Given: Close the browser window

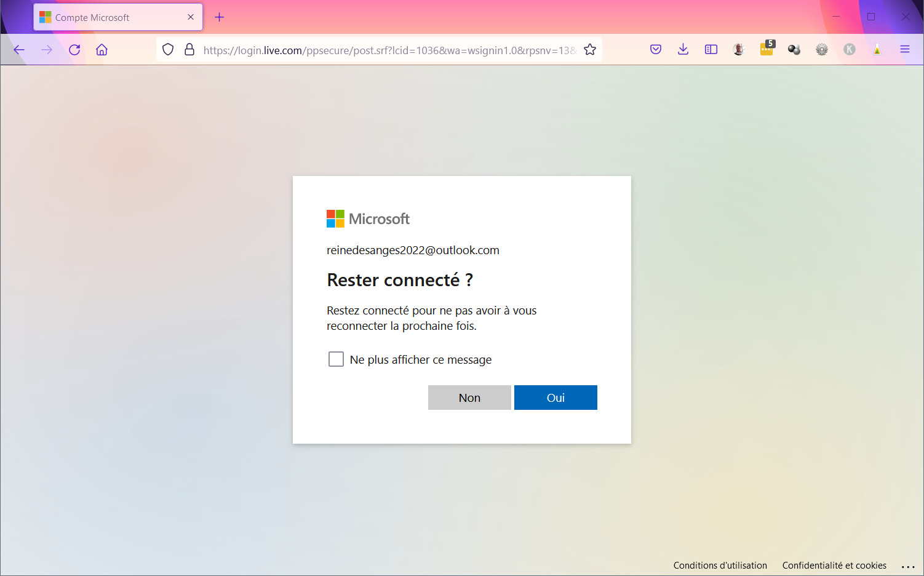Looking at the screenshot, I should pyautogui.click(x=906, y=17).
